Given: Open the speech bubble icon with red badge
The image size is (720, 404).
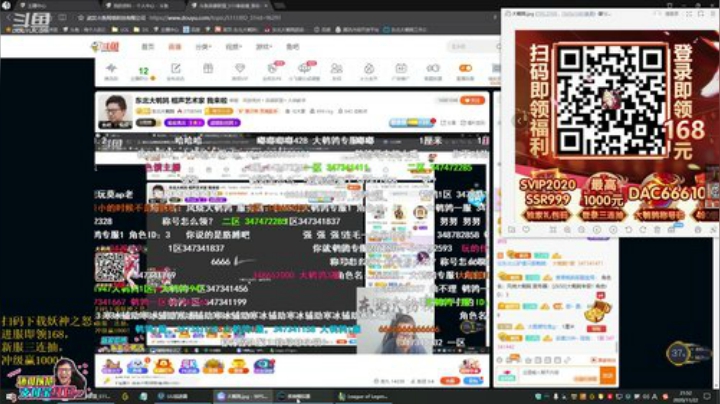Looking at the screenshot, I should coord(304,68).
